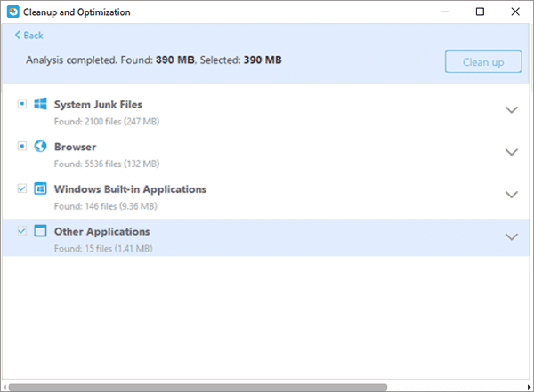Screen dimensions: 534x392
Task: Expand the Windows Built-in Applications chevron
Action: pyautogui.click(x=511, y=195)
